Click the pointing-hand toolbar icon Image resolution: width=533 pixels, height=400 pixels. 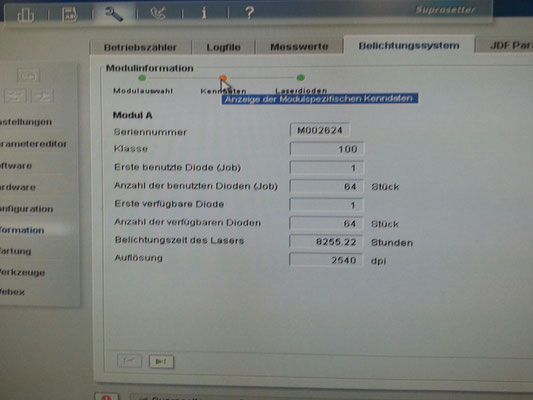coord(158,14)
